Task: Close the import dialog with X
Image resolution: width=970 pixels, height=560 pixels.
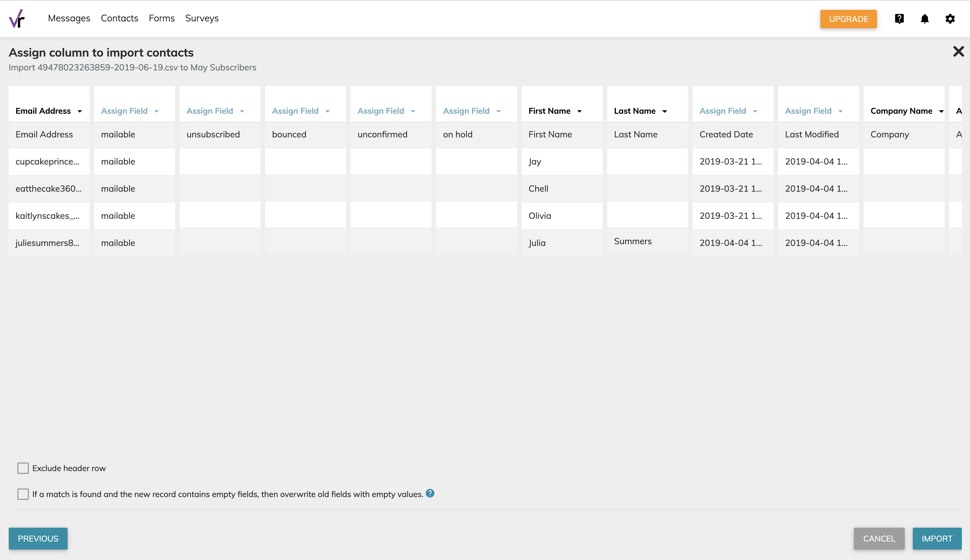Action: [x=958, y=52]
